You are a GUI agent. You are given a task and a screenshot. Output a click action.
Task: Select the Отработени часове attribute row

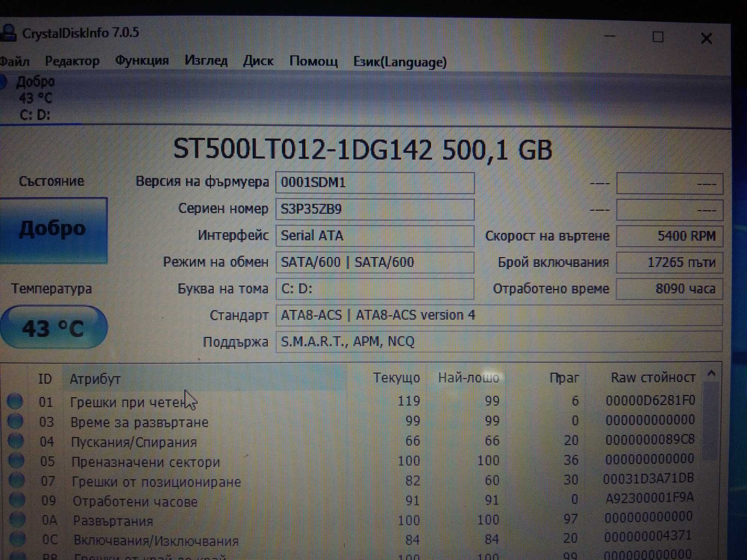tap(351, 500)
